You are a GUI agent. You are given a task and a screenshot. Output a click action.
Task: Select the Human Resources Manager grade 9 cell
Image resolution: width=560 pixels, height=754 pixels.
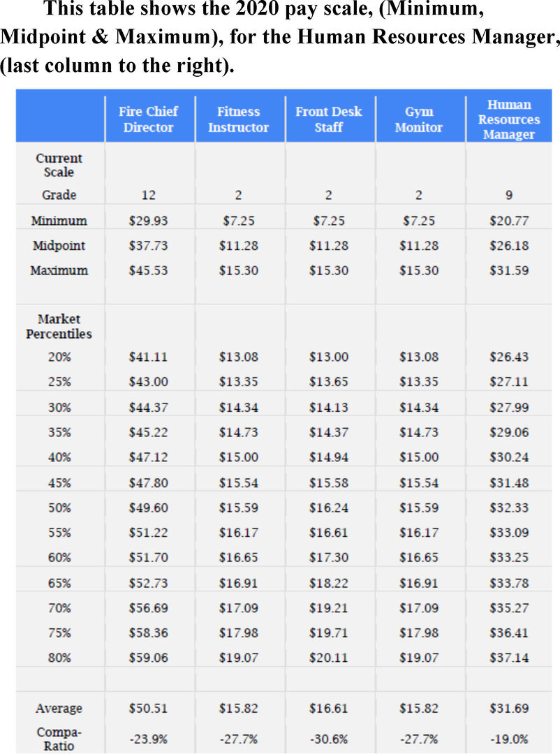(509, 195)
